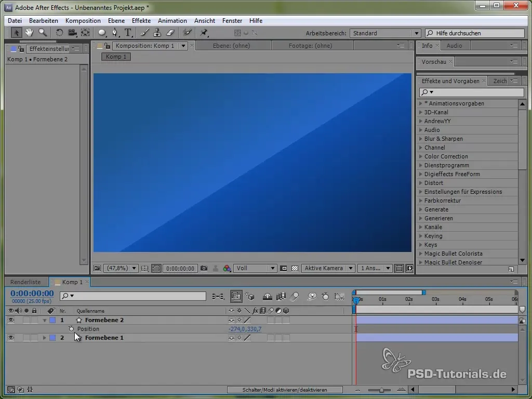Click Schalter/Modi aktivieren/deaktivieren button
This screenshot has width=532, height=399.
click(285, 390)
